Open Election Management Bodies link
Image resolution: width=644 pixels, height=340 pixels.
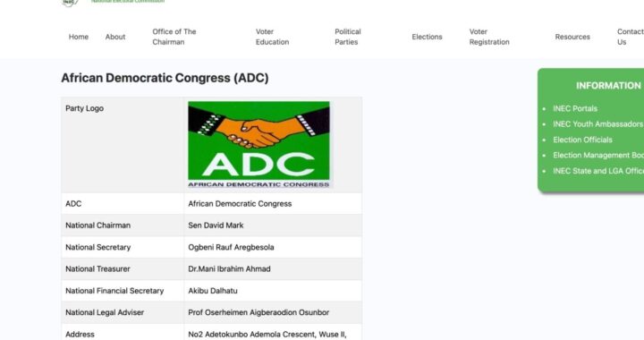coord(598,155)
